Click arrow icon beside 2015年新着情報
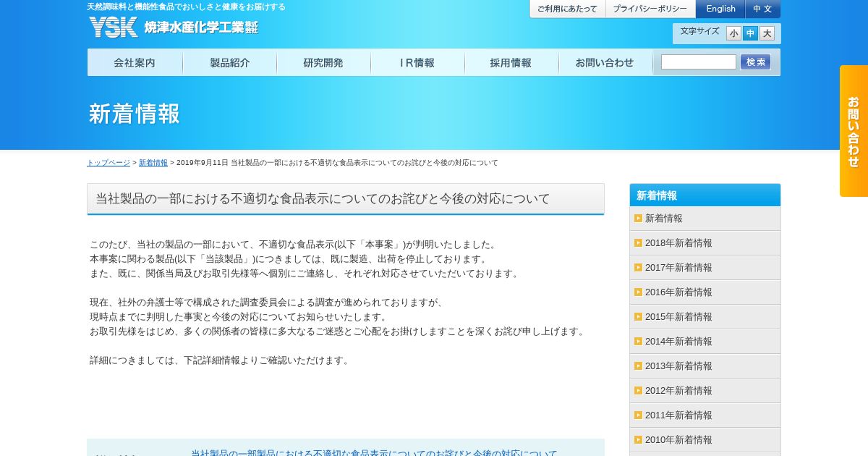 (638, 317)
